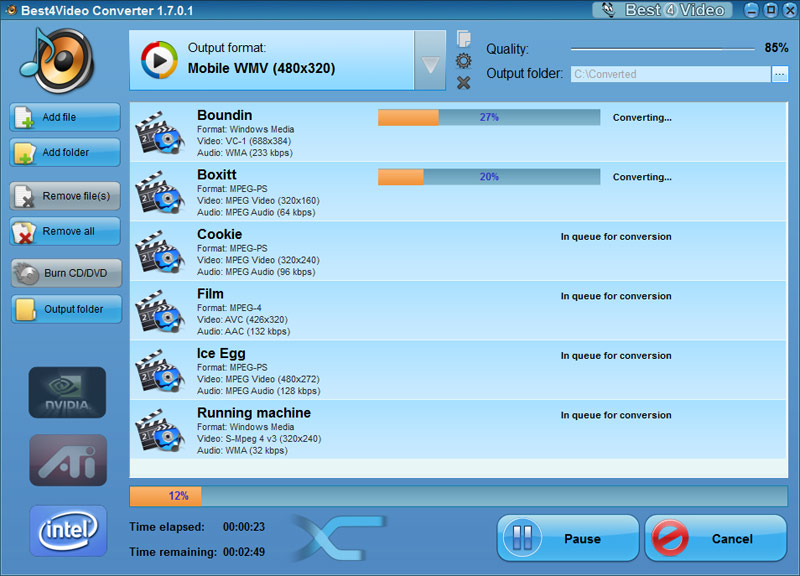Click the delete profile X icon

pos(463,83)
